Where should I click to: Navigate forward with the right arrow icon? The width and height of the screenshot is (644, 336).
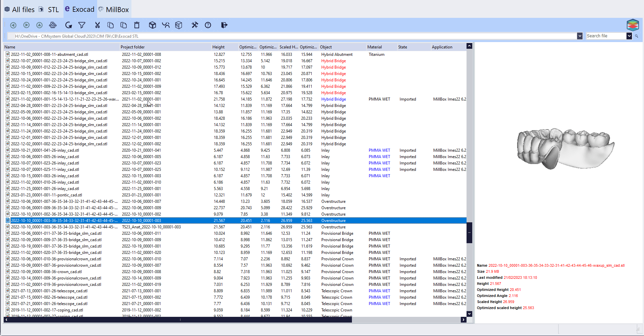coord(26,25)
